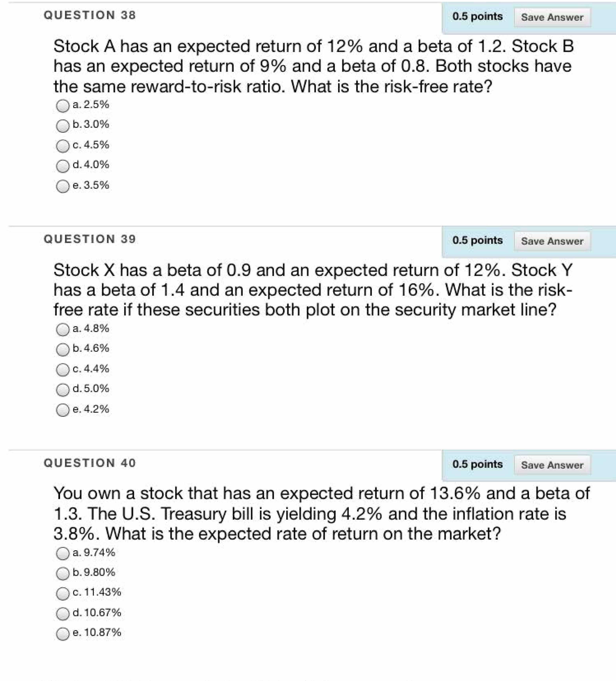
Task: Select option a. 2.5% in Question 38
Action: tap(62, 106)
